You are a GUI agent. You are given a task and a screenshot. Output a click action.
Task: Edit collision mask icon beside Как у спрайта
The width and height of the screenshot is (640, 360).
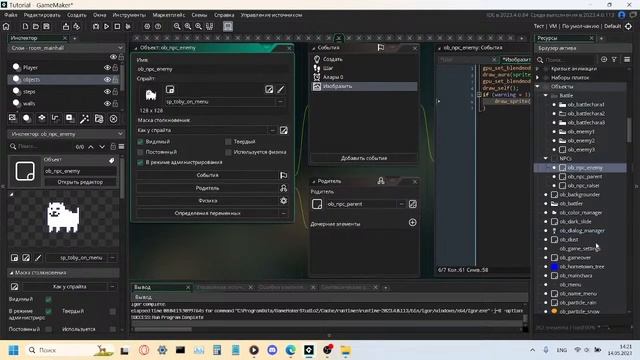point(283,130)
